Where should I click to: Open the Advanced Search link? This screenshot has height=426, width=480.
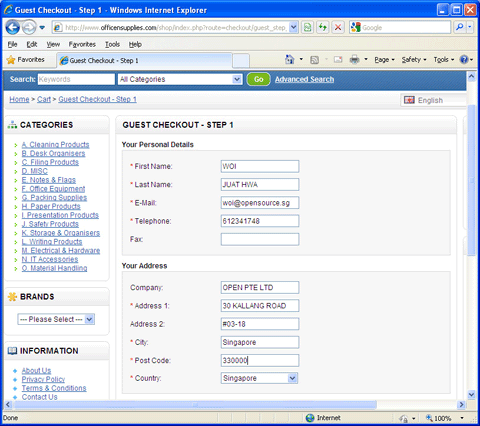(304, 79)
